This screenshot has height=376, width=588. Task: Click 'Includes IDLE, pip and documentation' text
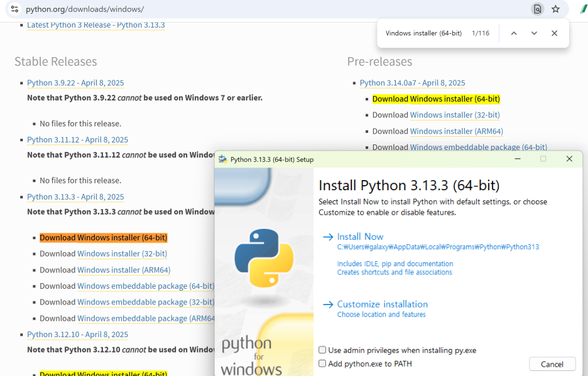pos(395,264)
